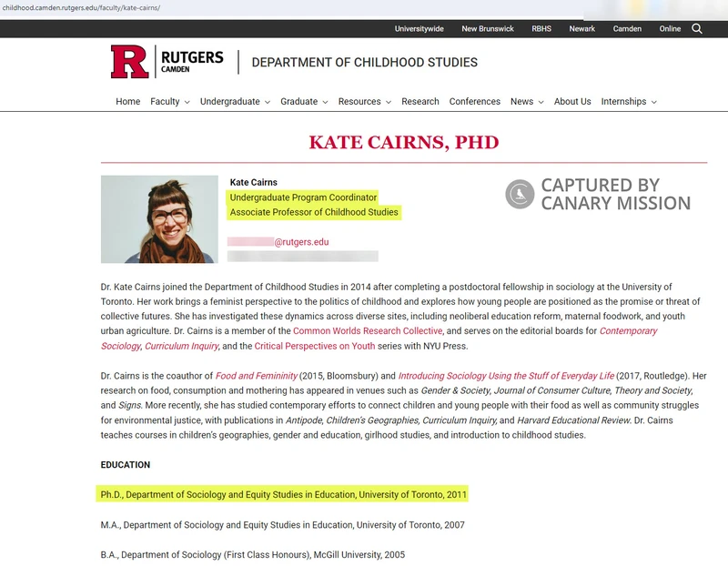The image size is (728, 566).
Task: Open the About Us nav item
Action: click(x=572, y=101)
